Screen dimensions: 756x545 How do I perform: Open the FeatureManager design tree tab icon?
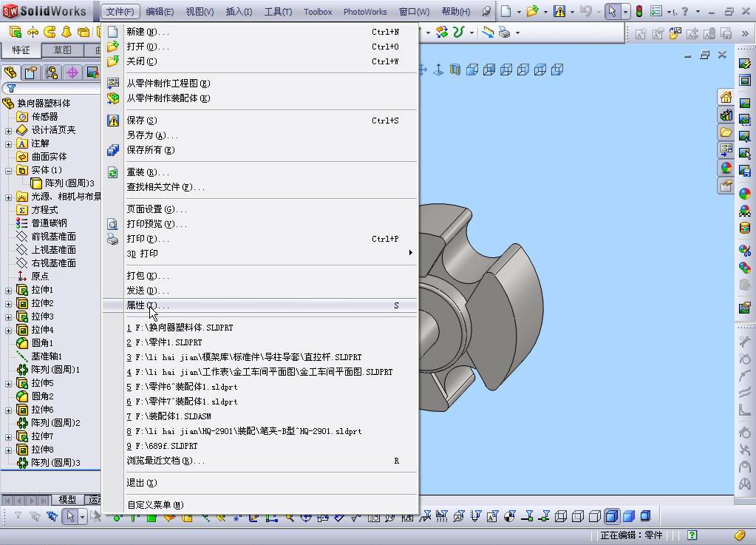[x=10, y=72]
